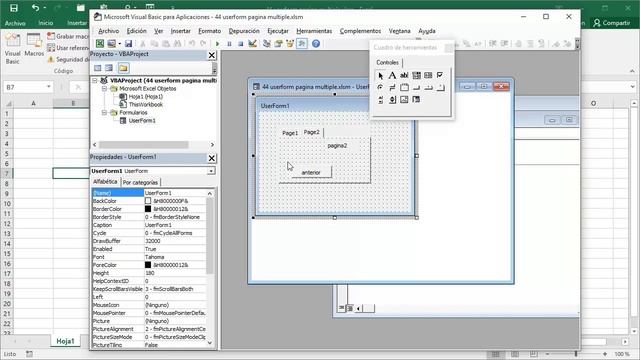Click the Visual Basic button in the Excel ribbon
Screen dimensions: 640x360
[x=13, y=49]
